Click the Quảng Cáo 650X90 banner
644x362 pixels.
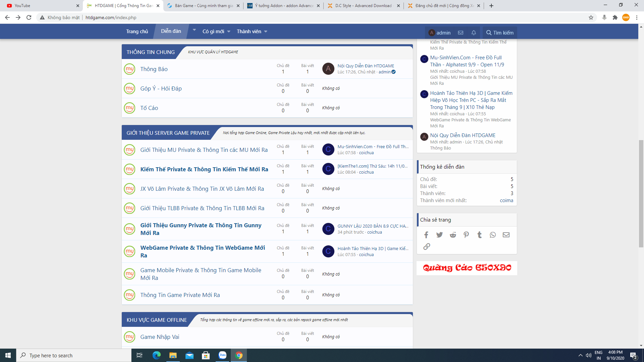[x=467, y=268]
